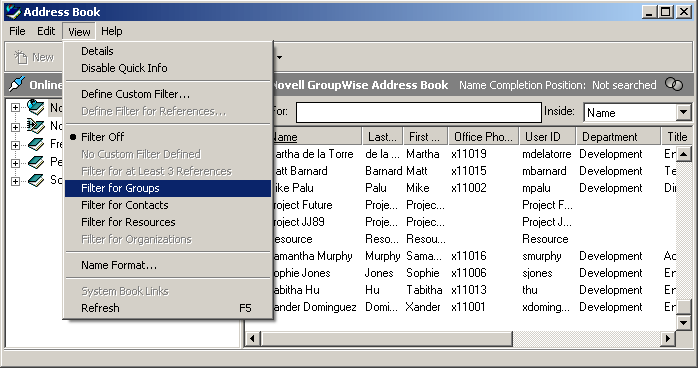The height and width of the screenshot is (368, 698).
Task: Open Define Custom Filter dialog
Action: coord(168,94)
